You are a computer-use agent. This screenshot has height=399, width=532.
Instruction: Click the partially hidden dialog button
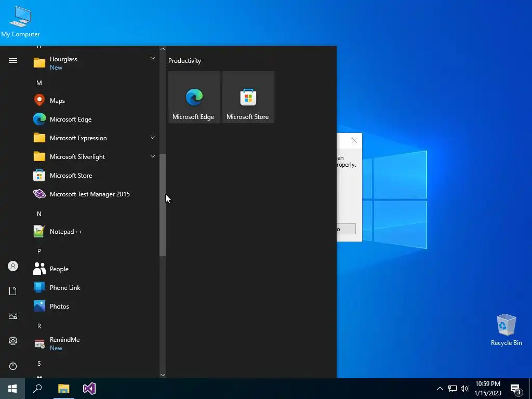coord(346,229)
